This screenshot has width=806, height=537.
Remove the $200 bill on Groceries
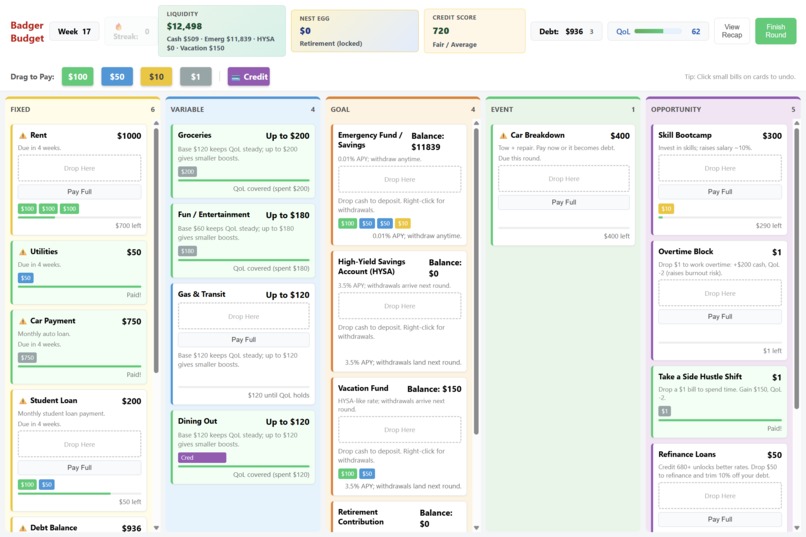187,172
